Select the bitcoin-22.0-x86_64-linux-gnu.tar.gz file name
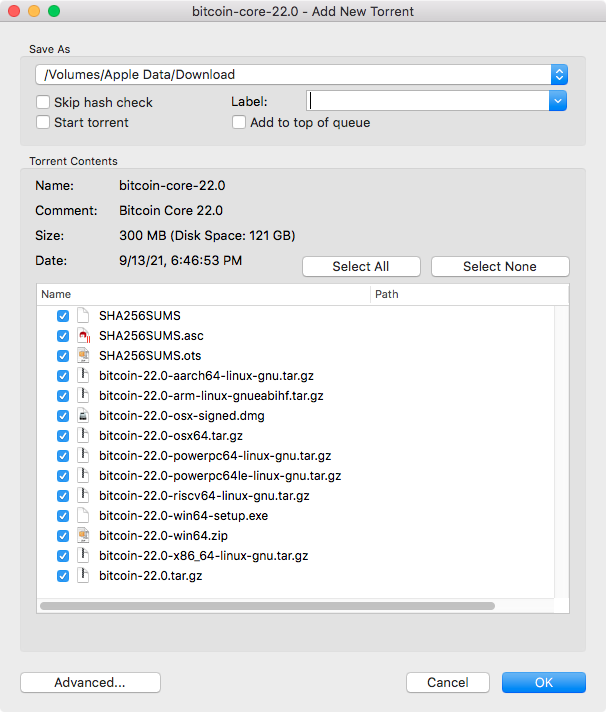Screen dimensions: 606x712 203,555
